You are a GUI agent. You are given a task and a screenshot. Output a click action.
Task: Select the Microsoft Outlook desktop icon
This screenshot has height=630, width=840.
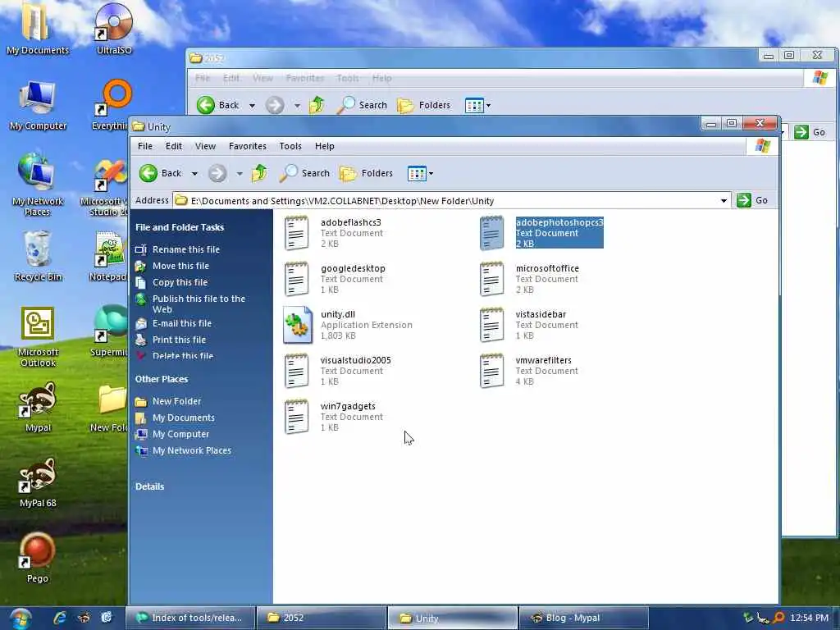[38, 336]
